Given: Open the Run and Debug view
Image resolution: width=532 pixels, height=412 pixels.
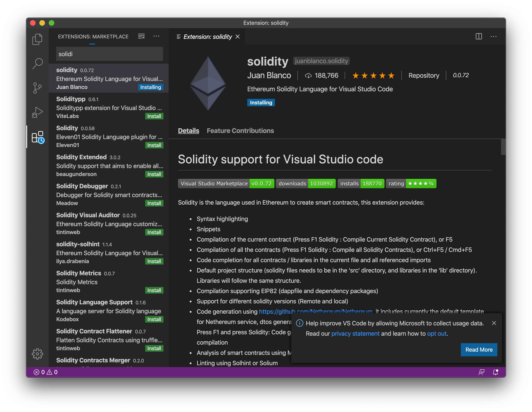Looking at the screenshot, I should [37, 112].
